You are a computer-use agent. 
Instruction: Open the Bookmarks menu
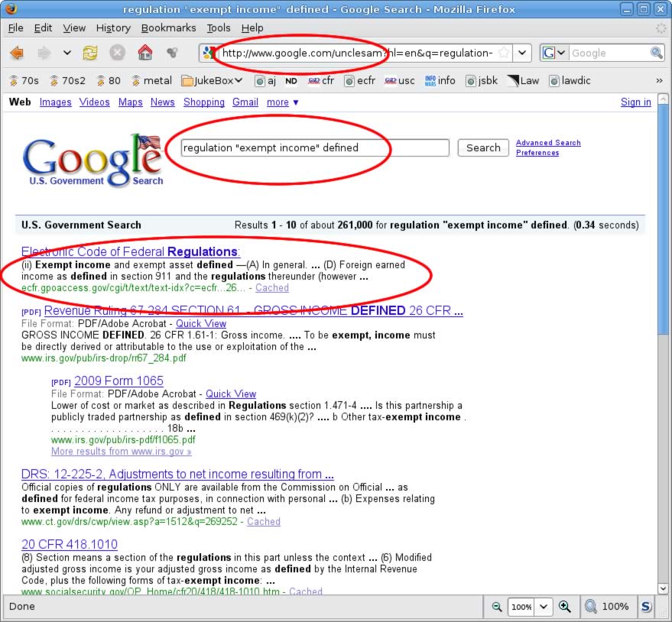(x=168, y=28)
